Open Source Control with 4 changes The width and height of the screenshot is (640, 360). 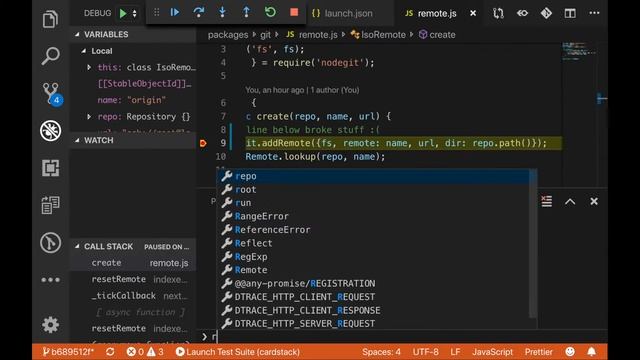click(x=51, y=93)
